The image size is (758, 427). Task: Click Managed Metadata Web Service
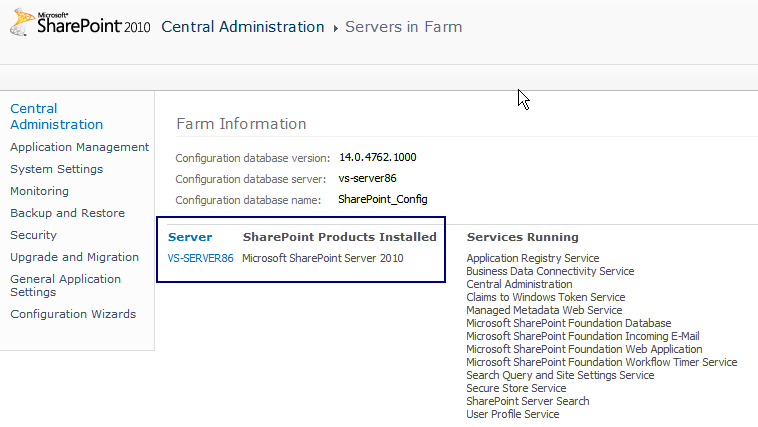pyautogui.click(x=544, y=310)
